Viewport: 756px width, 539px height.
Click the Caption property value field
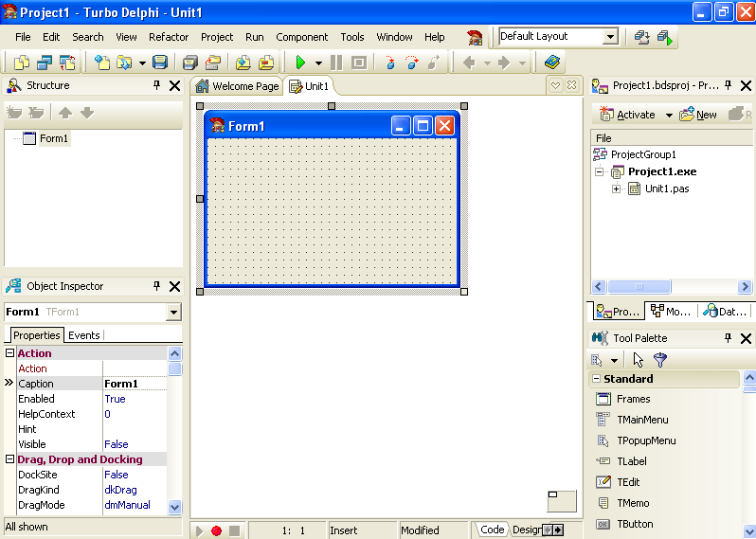pos(135,384)
